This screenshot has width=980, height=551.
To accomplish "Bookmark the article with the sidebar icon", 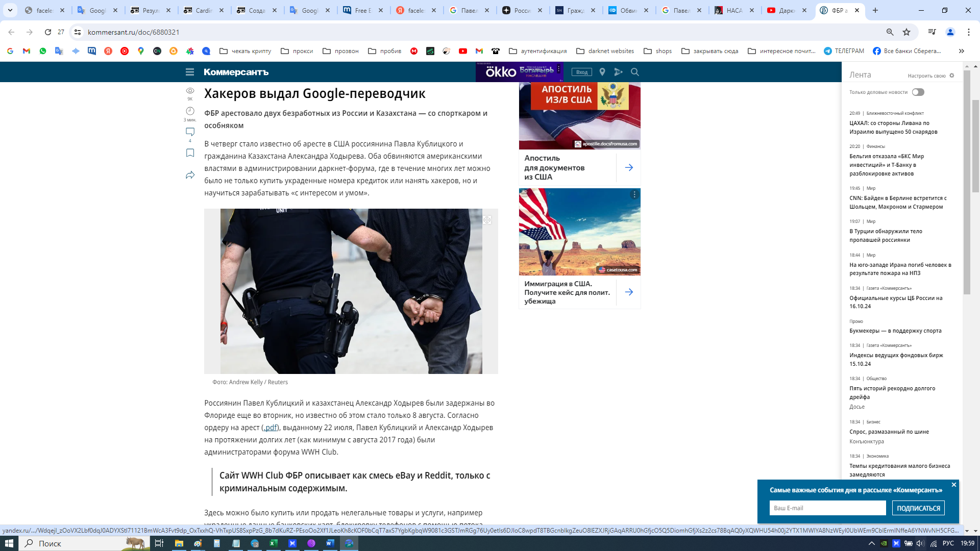I will pos(190,153).
